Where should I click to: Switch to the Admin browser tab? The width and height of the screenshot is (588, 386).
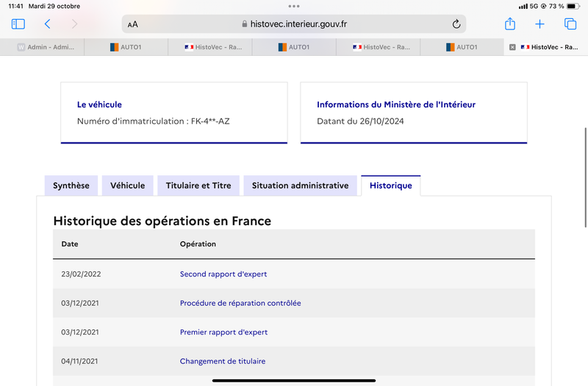click(42, 47)
